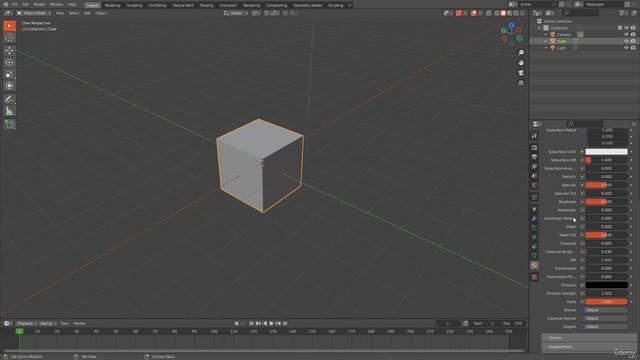Select the Scale tool
640x360 pixels.
coord(9,74)
